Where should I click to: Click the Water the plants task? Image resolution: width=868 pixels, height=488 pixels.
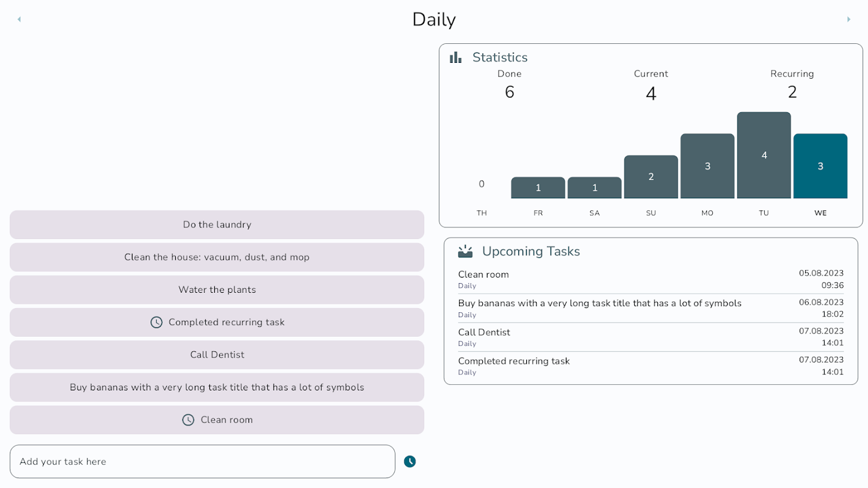tap(217, 290)
